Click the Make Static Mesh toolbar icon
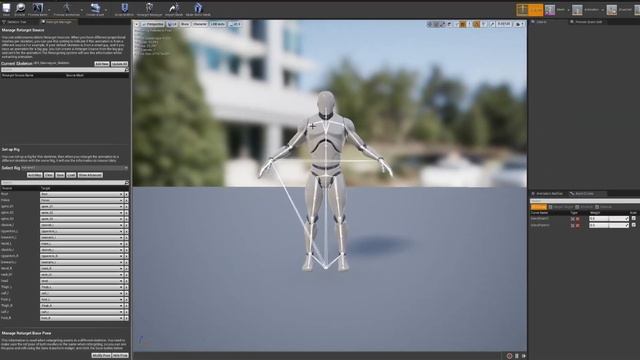 (198, 8)
